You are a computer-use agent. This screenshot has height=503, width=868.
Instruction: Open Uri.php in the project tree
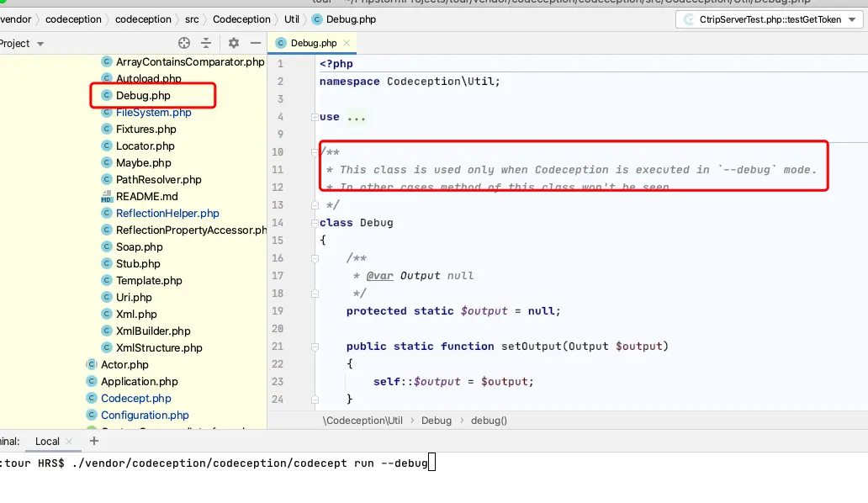134,298
